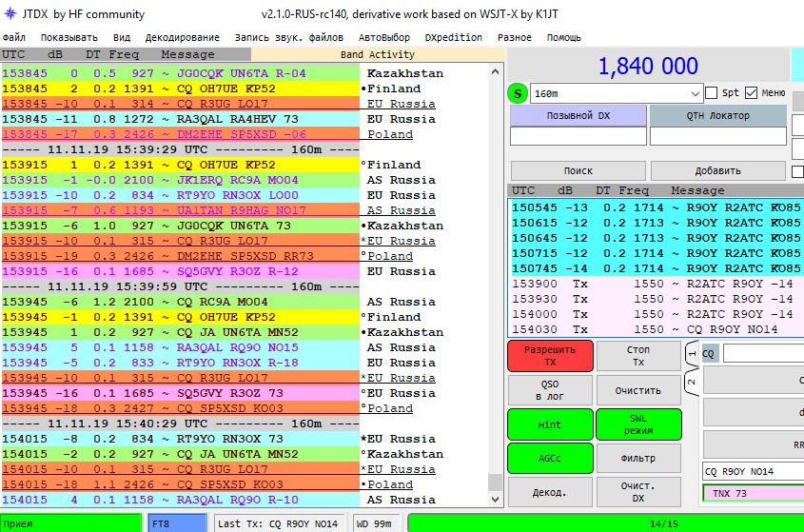Toggle the green Hint decoding button
The height and width of the screenshot is (532, 804).
click(550, 424)
